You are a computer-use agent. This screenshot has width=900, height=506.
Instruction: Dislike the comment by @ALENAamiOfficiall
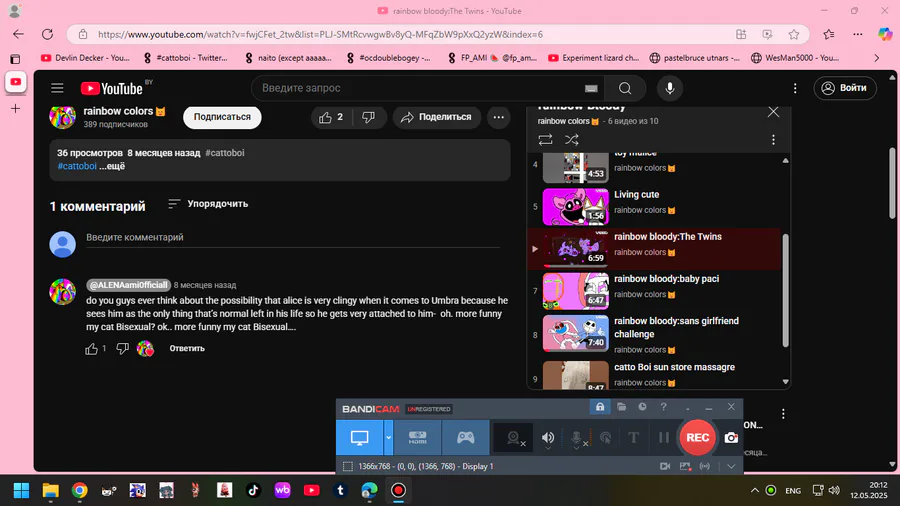(122, 349)
